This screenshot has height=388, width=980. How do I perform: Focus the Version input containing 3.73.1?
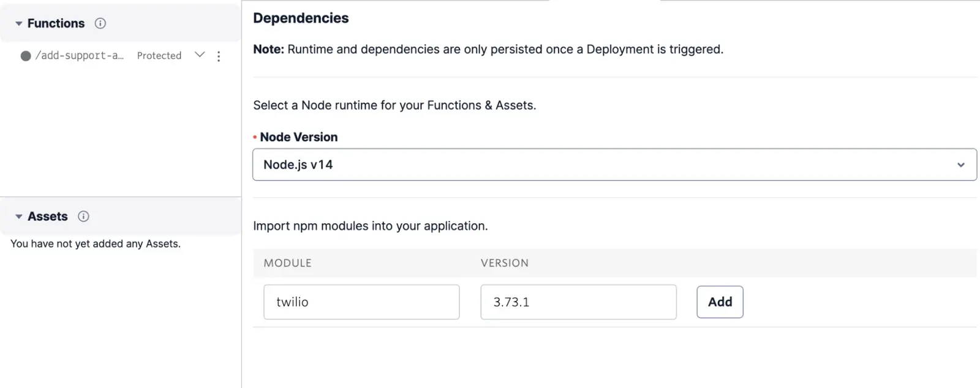click(x=578, y=302)
